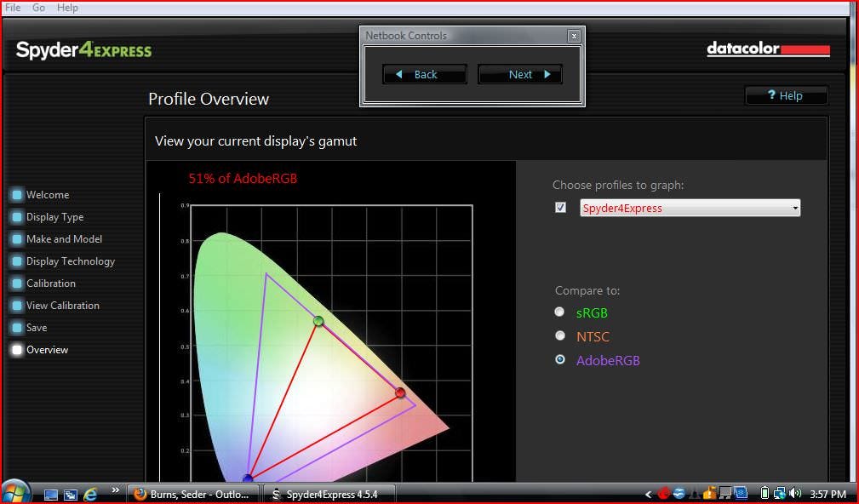Click the Display Type step indicator icon
The height and width of the screenshot is (504, 859).
click(17, 217)
